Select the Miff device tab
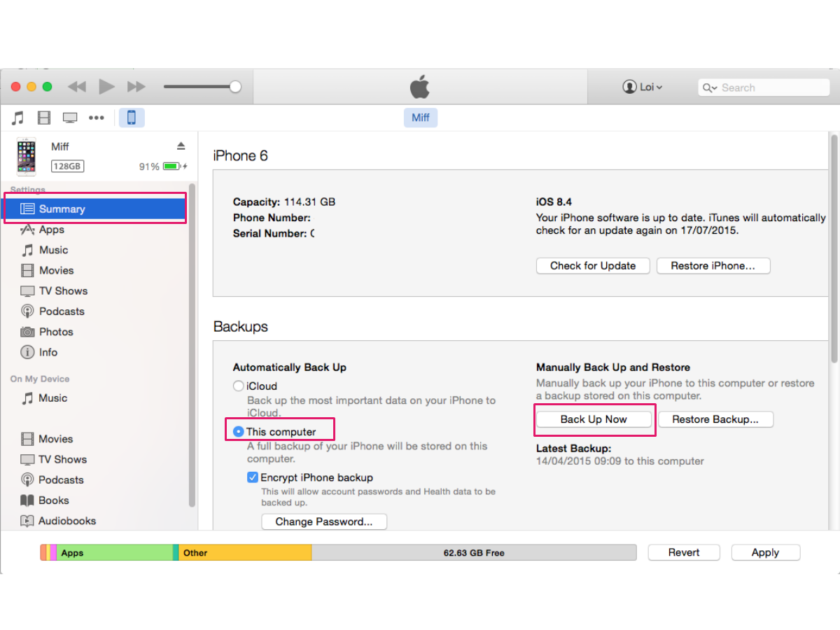 point(421,118)
